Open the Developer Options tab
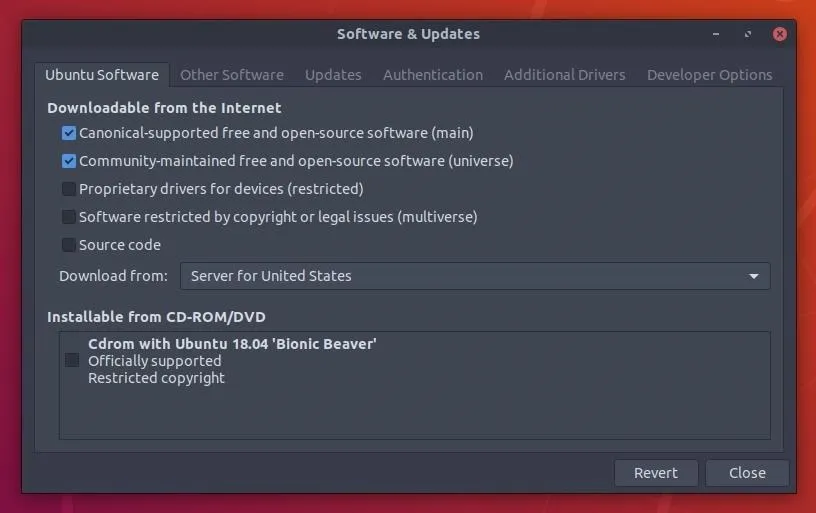Screen dimensions: 816x513 [x=709, y=75]
